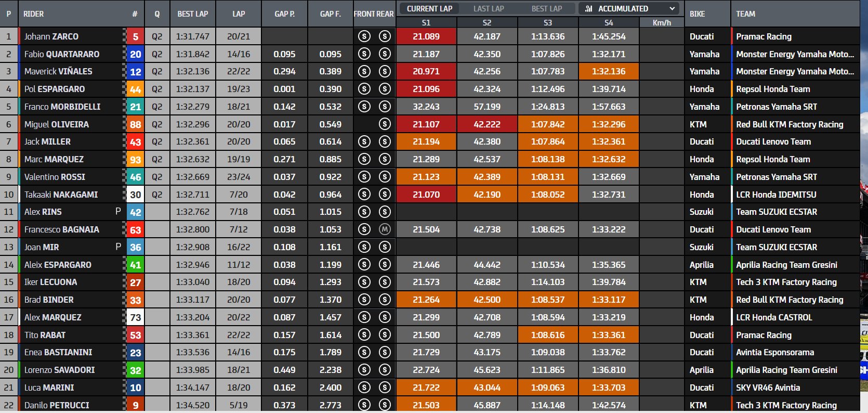868x413 pixels.
Task: Select rider name Valentino ROSSI
Action: pyautogui.click(x=55, y=177)
